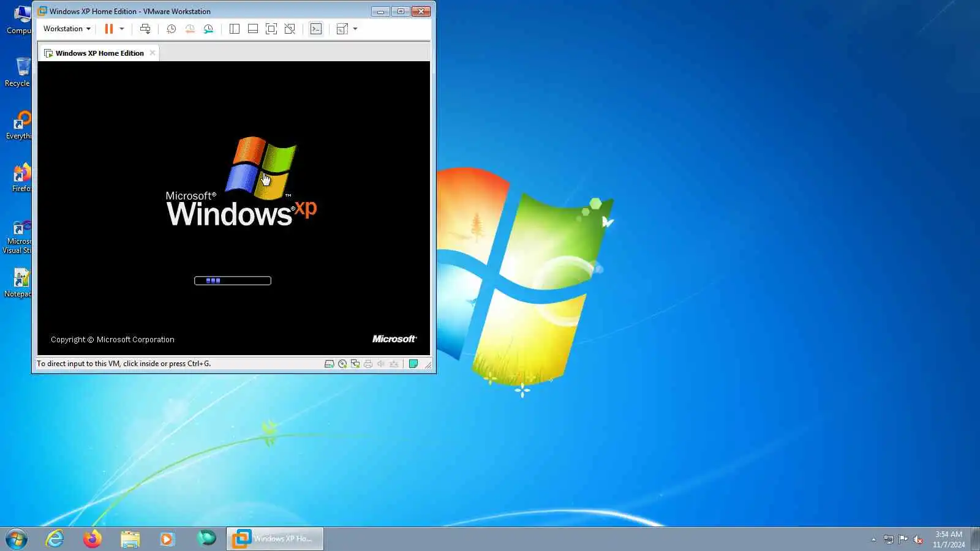This screenshot has width=980, height=551.
Task: Pause the virtual machine
Action: [109, 29]
